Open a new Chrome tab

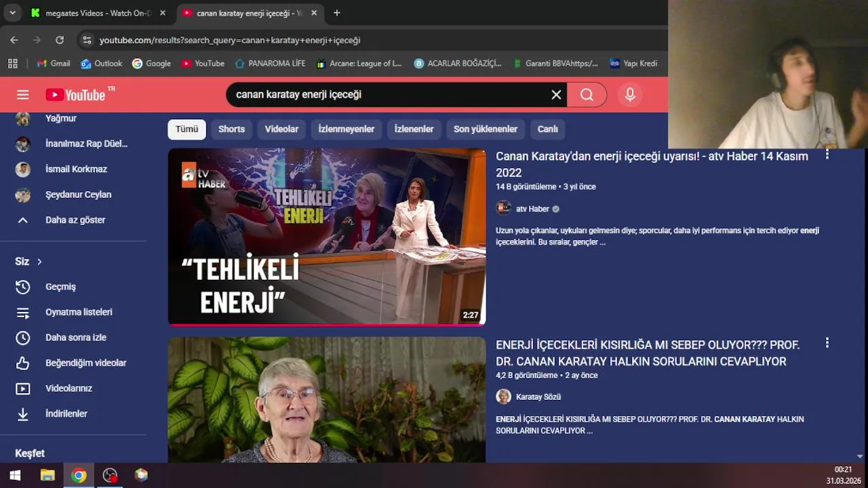point(337,13)
